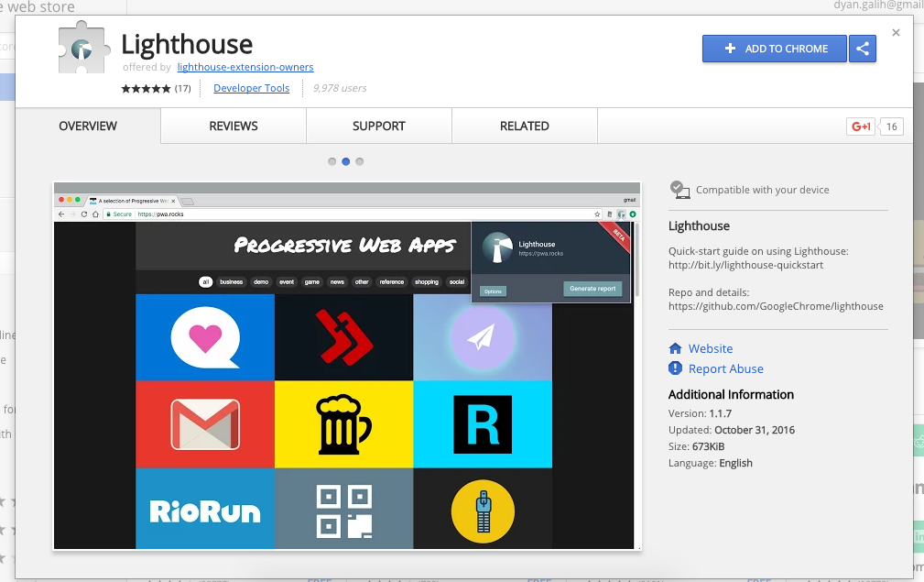Click the 'business' filter pill in screenshot
Viewport: 924px width, 582px height.
231,282
